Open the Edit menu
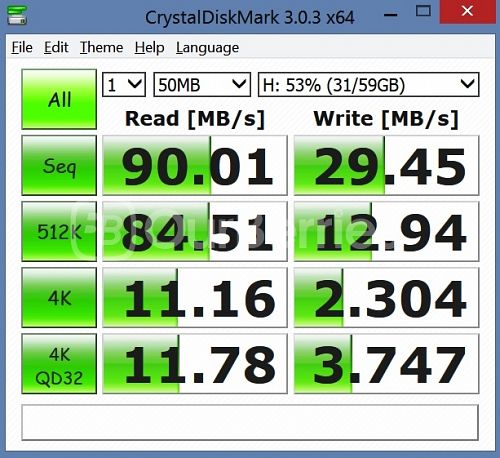Screen dimensions: 500x458 [x=56, y=47]
